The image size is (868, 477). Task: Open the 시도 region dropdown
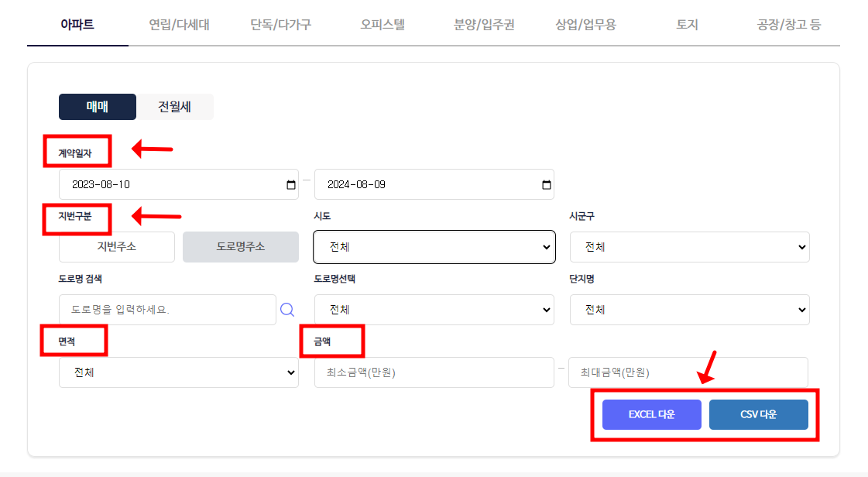pyautogui.click(x=434, y=247)
